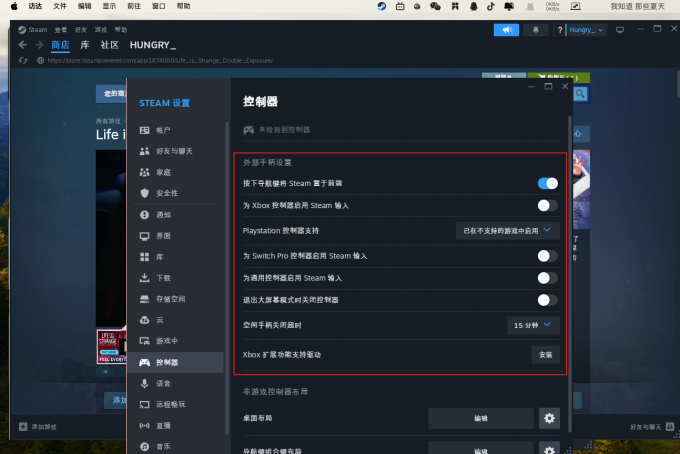Open 通知 settings category
Image resolution: width=680 pixels, height=454 pixels.
176,215
